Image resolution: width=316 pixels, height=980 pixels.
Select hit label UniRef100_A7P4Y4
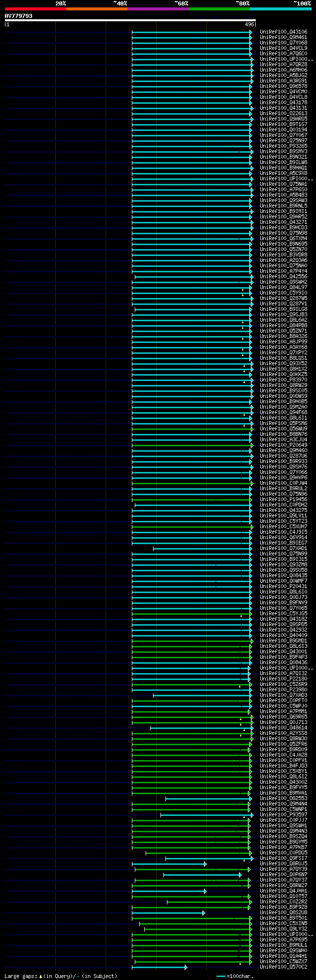(x=283, y=271)
